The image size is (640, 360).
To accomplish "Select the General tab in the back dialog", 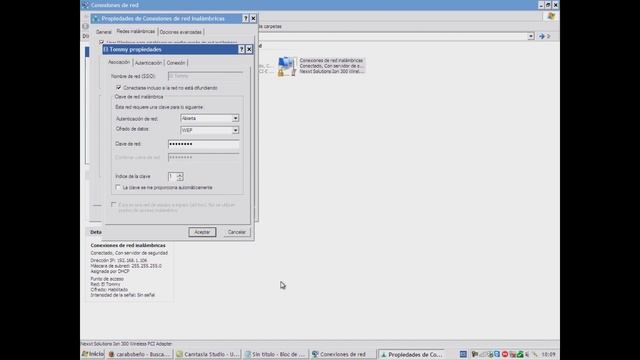I will coord(104,32).
